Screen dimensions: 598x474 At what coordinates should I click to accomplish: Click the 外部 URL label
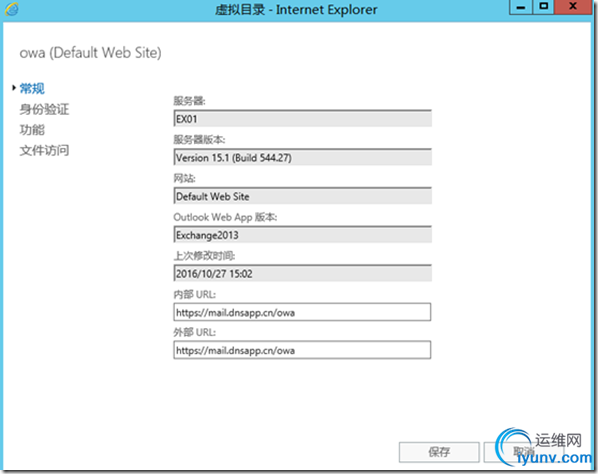[195, 332]
